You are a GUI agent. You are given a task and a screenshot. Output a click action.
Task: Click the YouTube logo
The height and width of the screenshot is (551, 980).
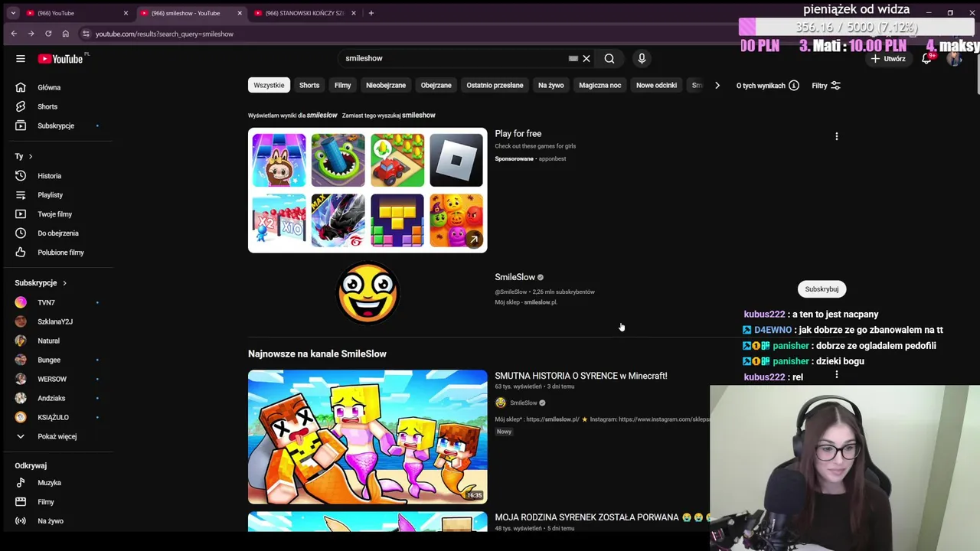coord(61,59)
